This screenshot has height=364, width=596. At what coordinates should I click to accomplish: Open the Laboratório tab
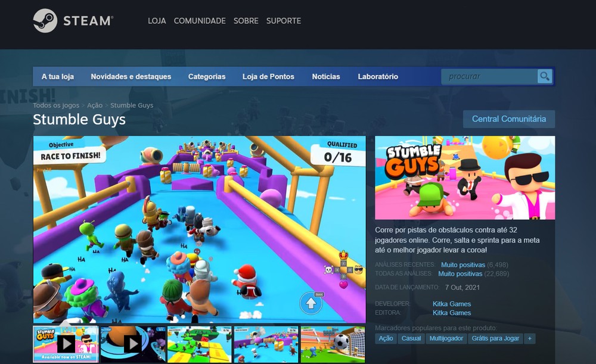tap(377, 76)
